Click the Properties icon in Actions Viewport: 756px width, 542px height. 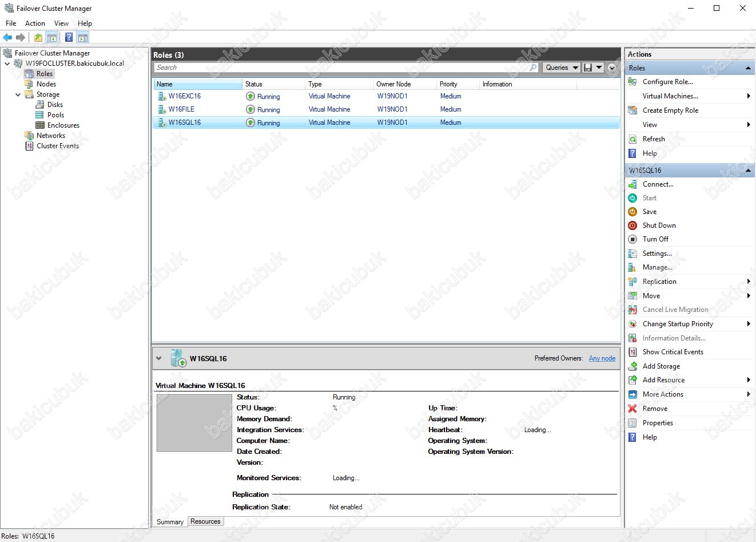point(632,423)
